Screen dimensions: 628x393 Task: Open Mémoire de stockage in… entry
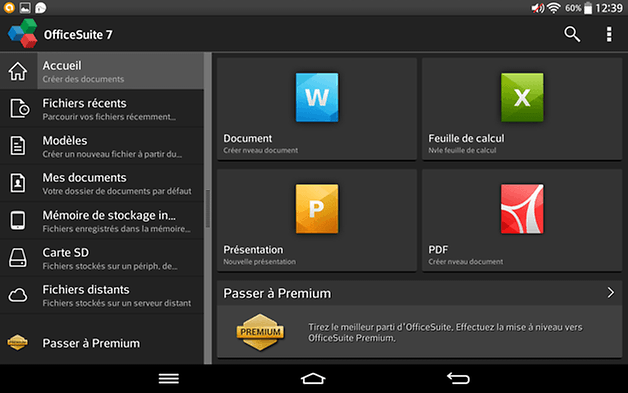tap(102, 220)
